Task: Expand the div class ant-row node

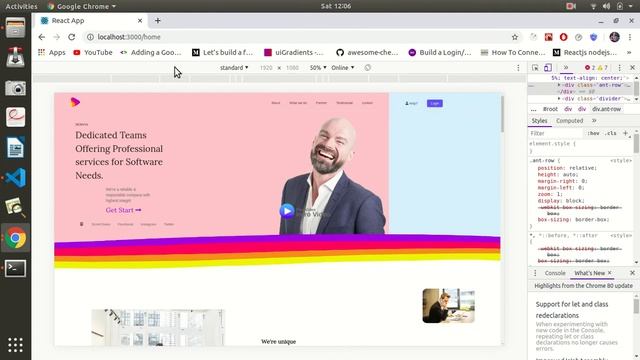Action: pyautogui.click(x=559, y=85)
